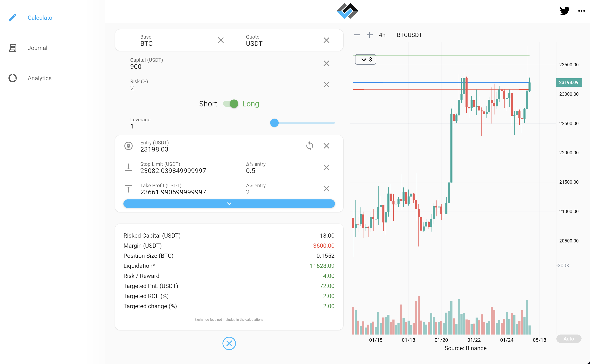Edit Take Profit Δ% entry field 2
This screenshot has height=364, width=590.
click(282, 189)
